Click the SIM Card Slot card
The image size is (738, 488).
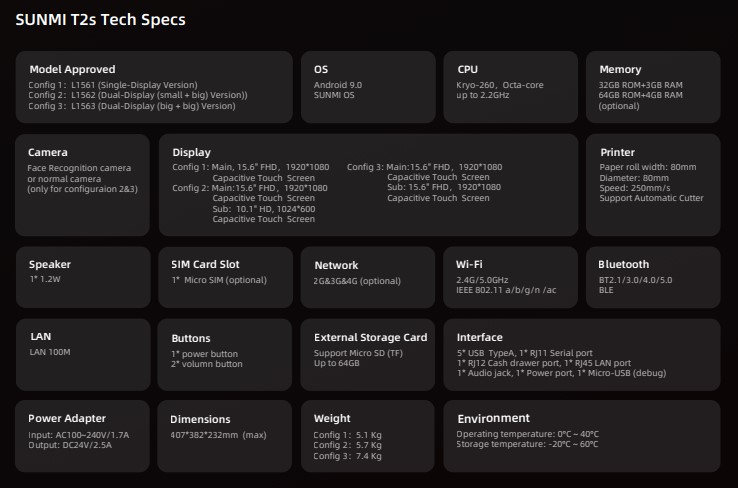225,277
